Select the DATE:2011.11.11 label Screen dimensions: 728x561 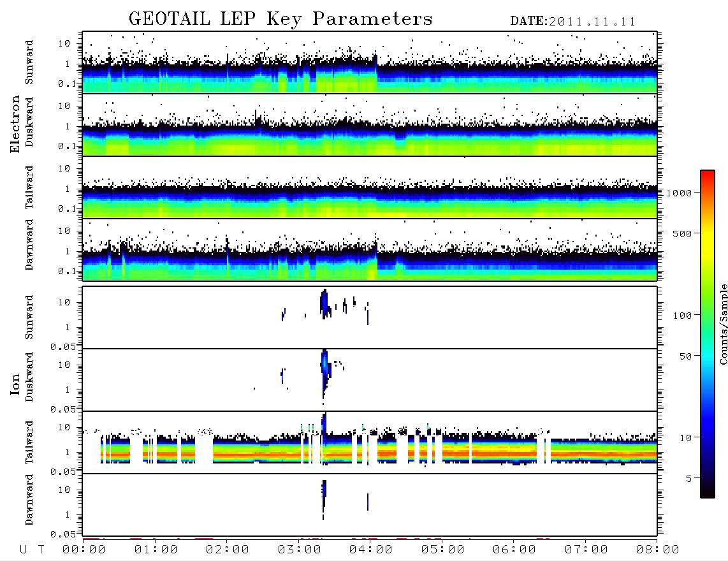click(573, 22)
